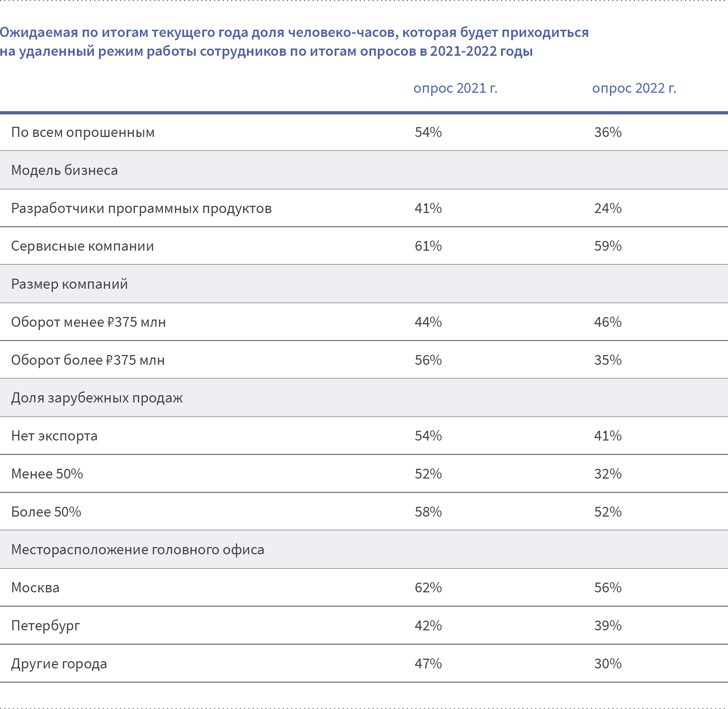Select the 'опрос 2021 г.' column header

455,89
